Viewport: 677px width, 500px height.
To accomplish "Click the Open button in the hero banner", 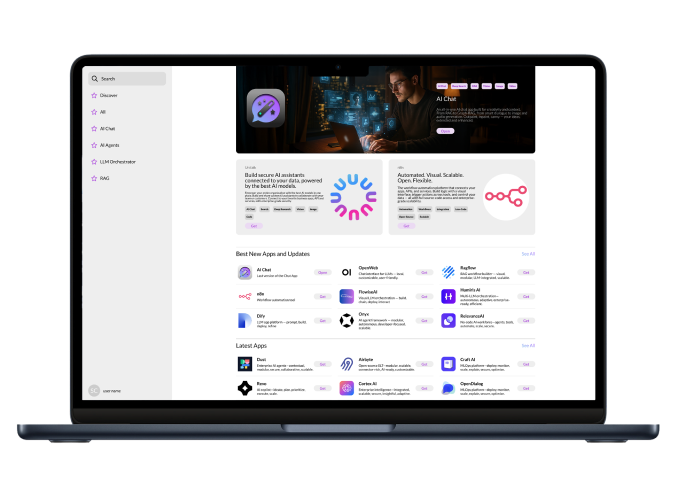I will pos(445,131).
